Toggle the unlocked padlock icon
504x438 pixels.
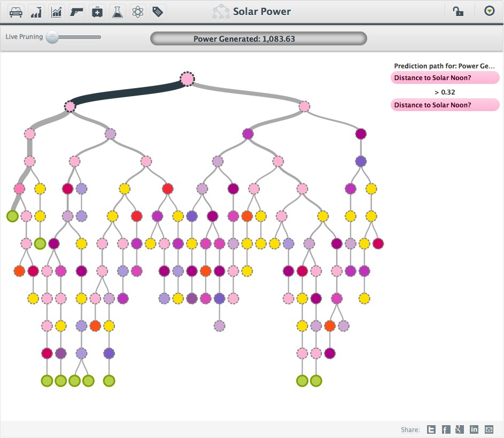click(x=459, y=11)
